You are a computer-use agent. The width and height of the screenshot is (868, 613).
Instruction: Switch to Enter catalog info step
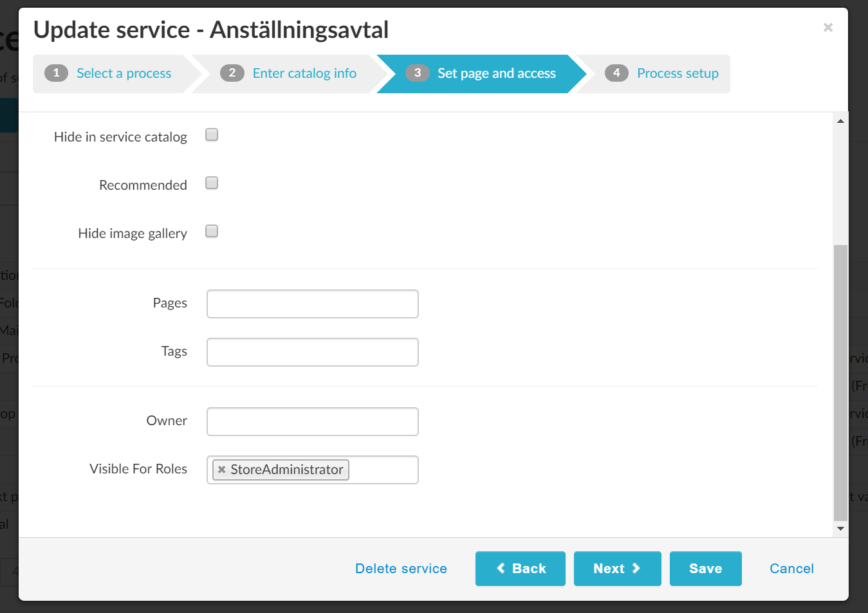coord(304,73)
